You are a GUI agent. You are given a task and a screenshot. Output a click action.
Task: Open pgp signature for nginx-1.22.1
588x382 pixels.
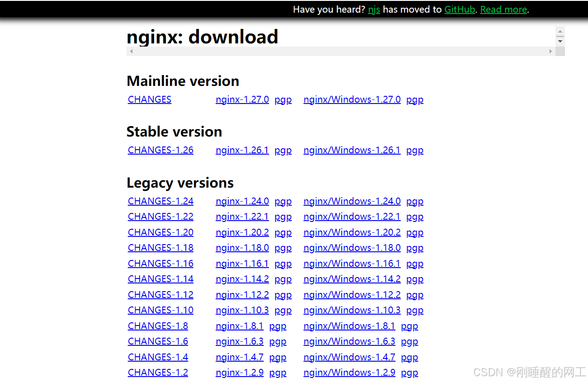coord(283,217)
